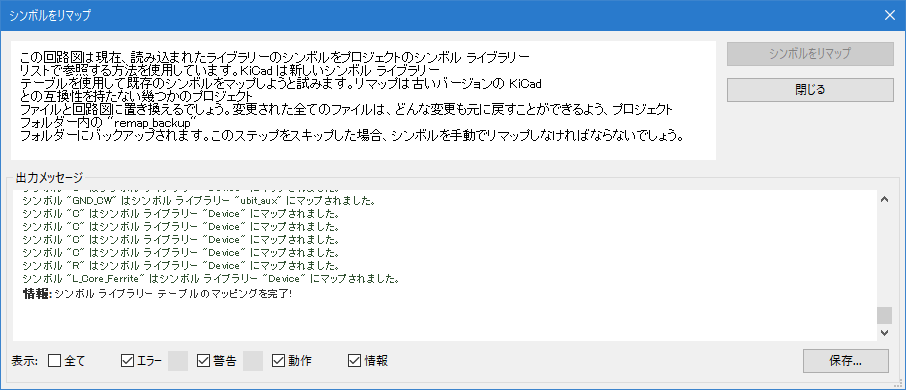Click the scrollbar track above the thumb
The image size is (906, 390).
[884, 257]
